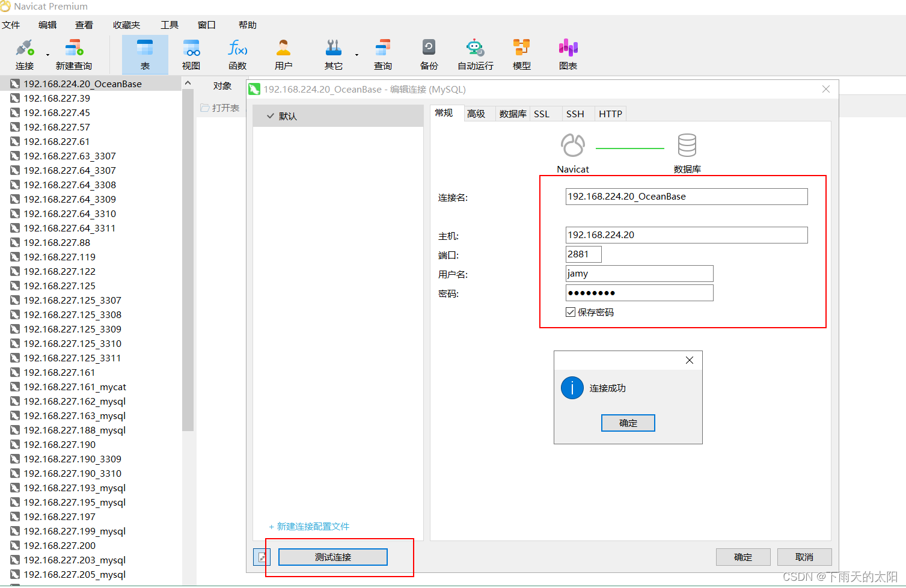Click the 新建查询 (New Query) toolbar icon
906x588 pixels.
click(74, 47)
